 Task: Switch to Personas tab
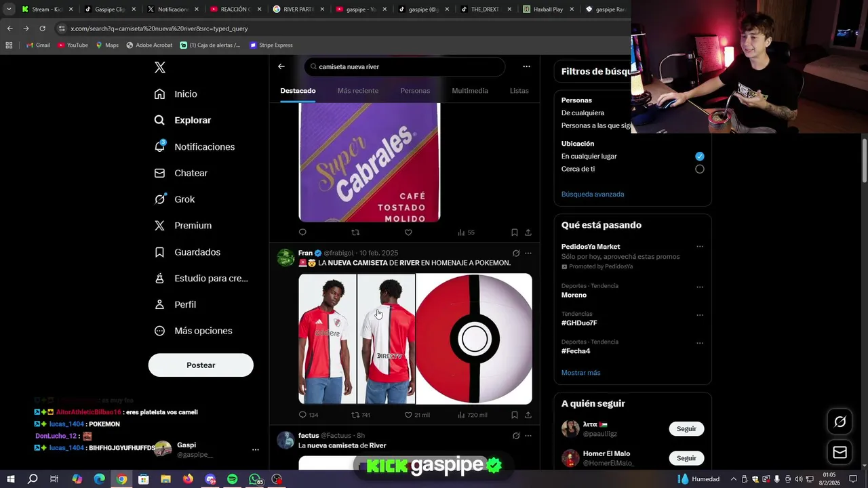[x=415, y=91]
